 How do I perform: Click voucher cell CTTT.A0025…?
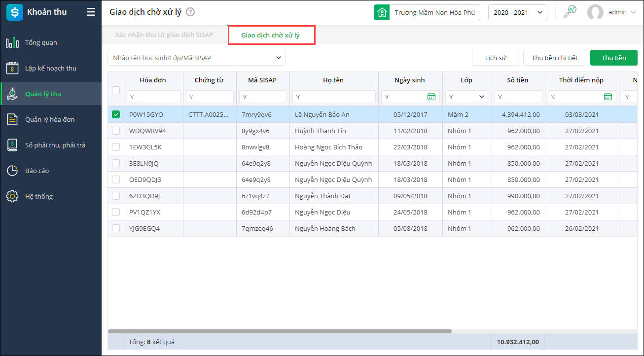[x=209, y=114]
